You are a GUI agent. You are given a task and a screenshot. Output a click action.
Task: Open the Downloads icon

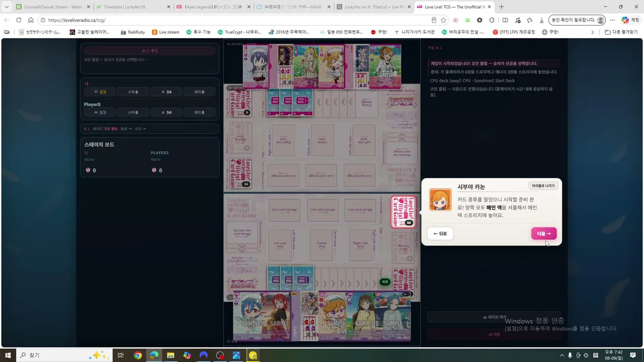[541, 20]
